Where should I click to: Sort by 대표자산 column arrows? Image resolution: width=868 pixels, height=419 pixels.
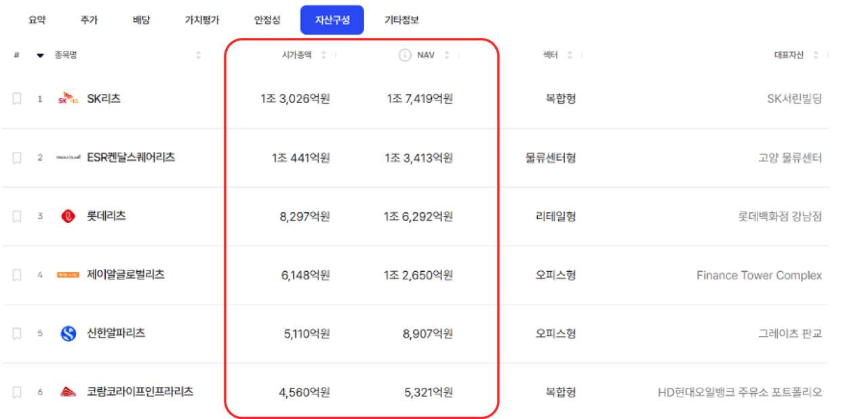click(x=816, y=56)
